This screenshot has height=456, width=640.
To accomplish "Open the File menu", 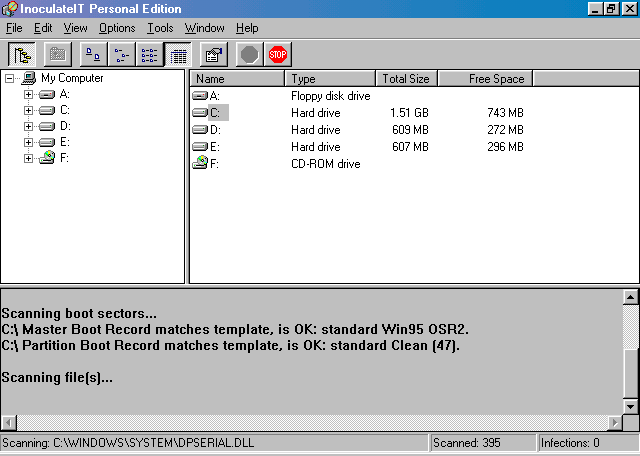I will [x=14, y=28].
